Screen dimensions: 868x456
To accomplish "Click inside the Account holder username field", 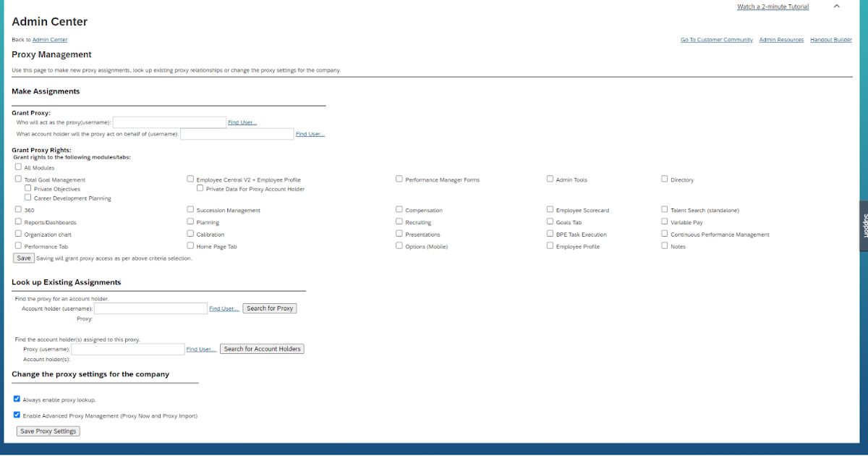I will pyautogui.click(x=150, y=308).
